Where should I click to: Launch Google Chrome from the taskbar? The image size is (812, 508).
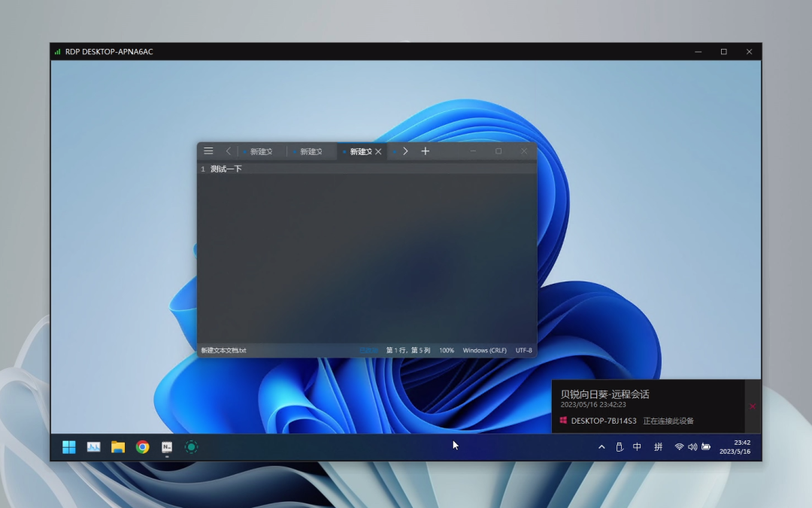[x=142, y=447]
